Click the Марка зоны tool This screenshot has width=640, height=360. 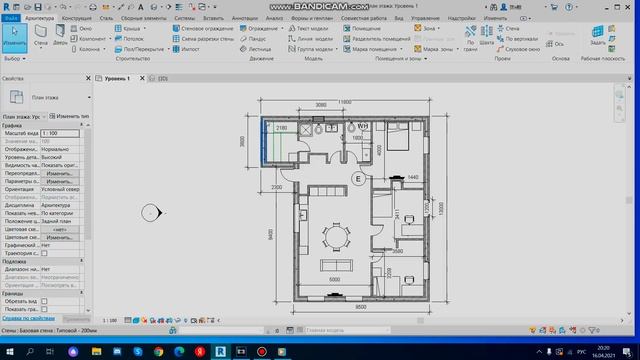pos(433,49)
